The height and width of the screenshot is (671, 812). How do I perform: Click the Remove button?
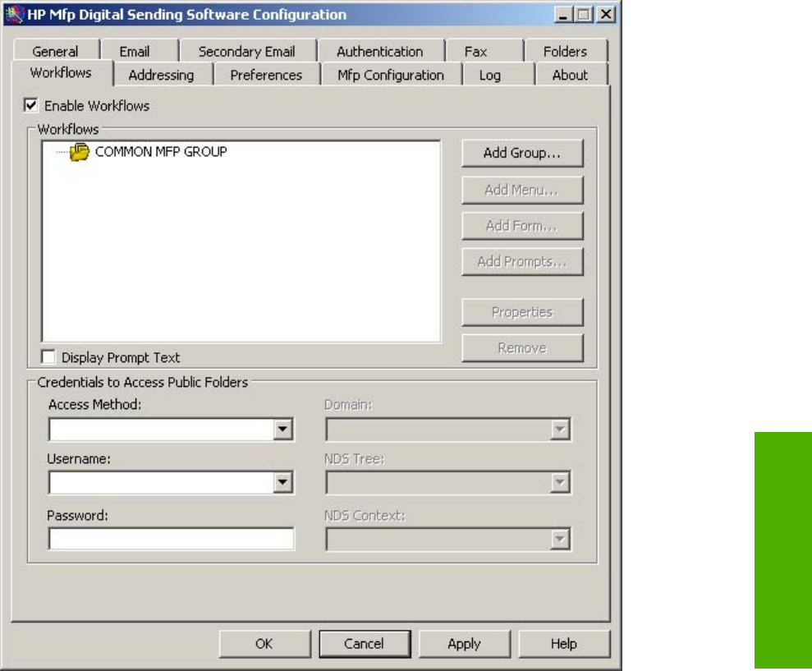point(522,347)
